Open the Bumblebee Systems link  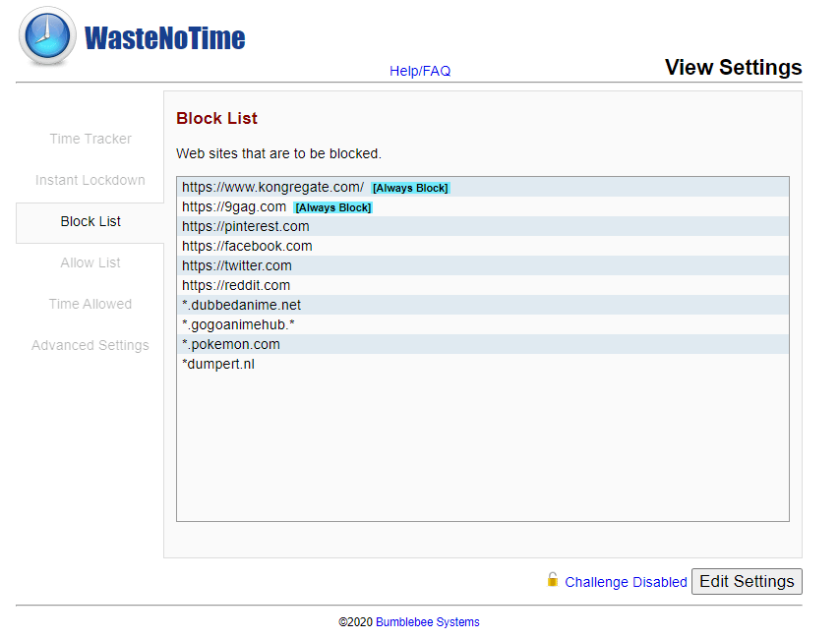[x=428, y=622]
